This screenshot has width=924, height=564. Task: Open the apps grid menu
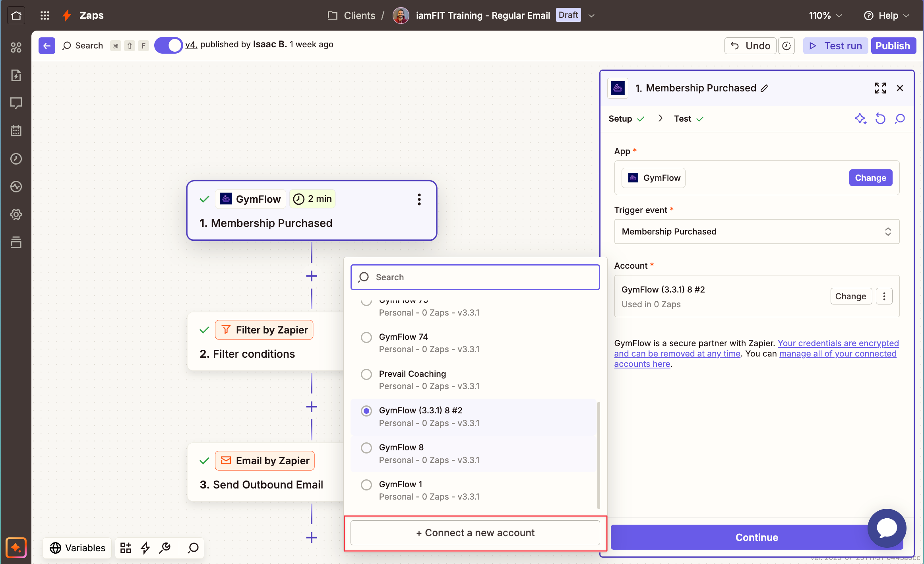point(45,16)
